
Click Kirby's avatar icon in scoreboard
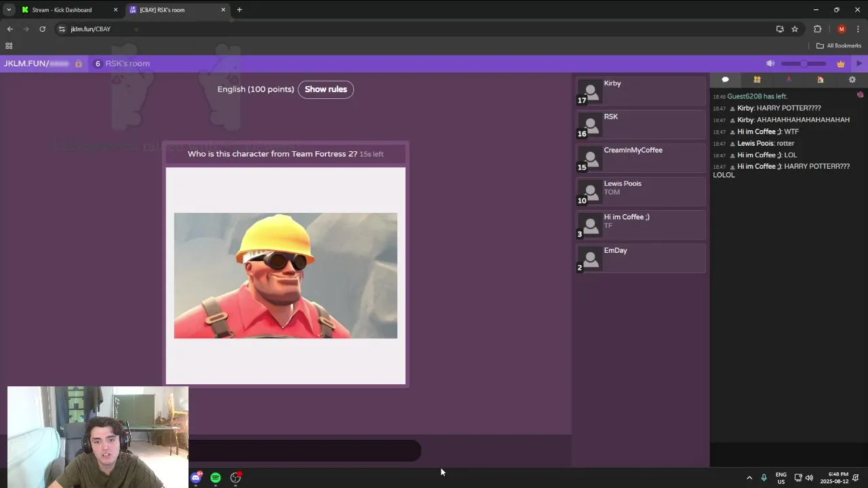coord(591,91)
